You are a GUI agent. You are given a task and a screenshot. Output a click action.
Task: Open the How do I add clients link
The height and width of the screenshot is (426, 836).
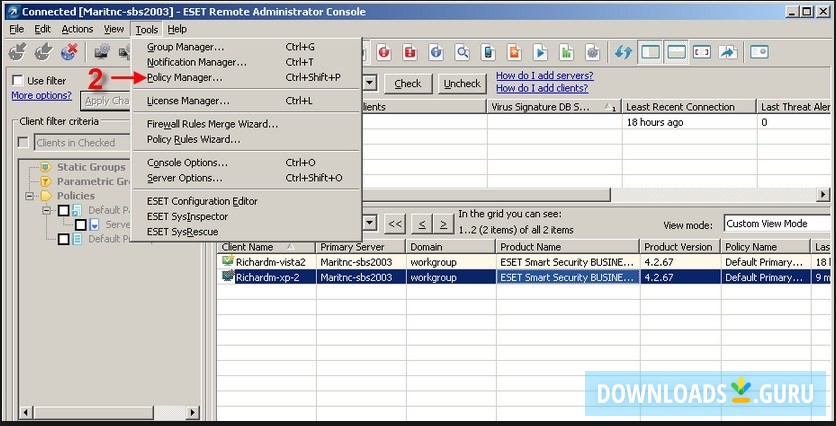542,89
